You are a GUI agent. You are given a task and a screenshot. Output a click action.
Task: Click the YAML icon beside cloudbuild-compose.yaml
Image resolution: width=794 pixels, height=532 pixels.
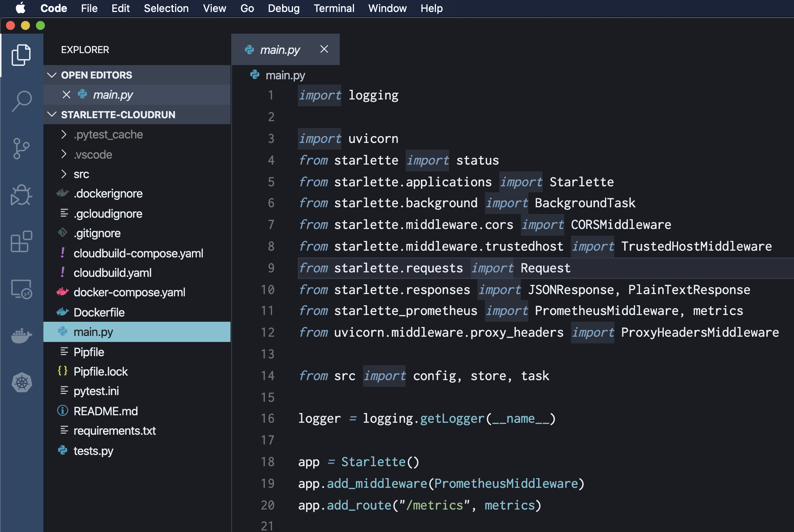coord(62,253)
